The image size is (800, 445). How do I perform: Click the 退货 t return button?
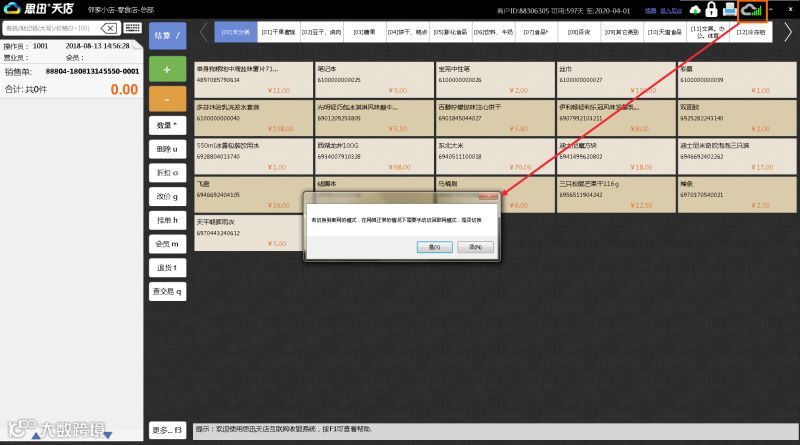coord(167,268)
